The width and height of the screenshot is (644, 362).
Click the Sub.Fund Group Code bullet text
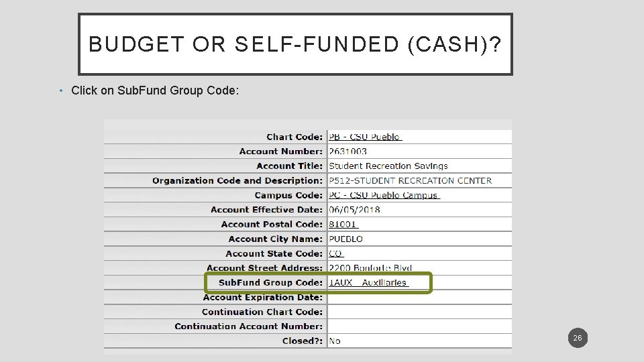coord(154,90)
